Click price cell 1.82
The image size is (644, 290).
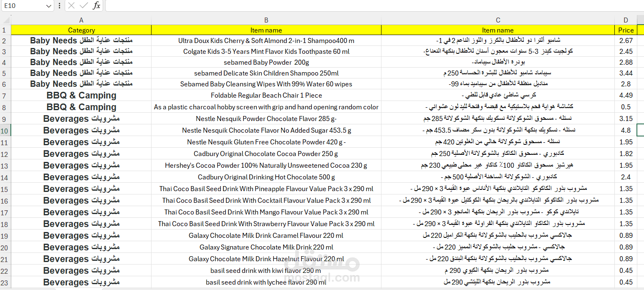coord(626,154)
